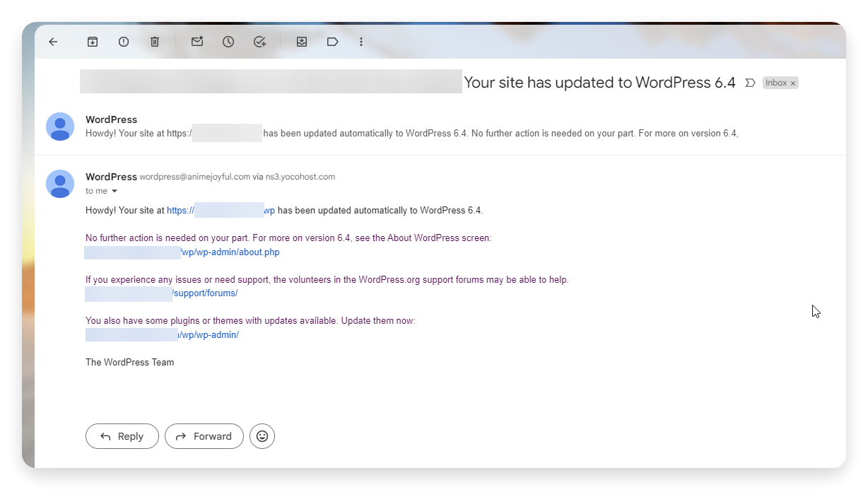This screenshot has height=497, width=868.
Task: Open the /support/forums/ link
Action: (162, 293)
